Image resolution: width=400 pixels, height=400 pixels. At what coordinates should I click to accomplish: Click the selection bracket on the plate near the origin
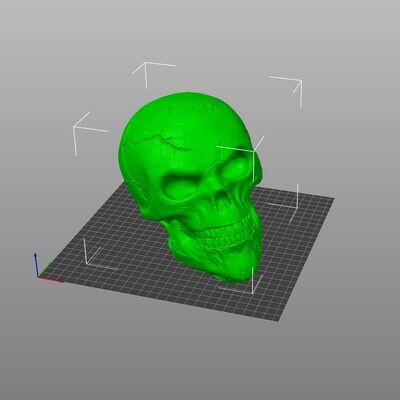pos(98,255)
